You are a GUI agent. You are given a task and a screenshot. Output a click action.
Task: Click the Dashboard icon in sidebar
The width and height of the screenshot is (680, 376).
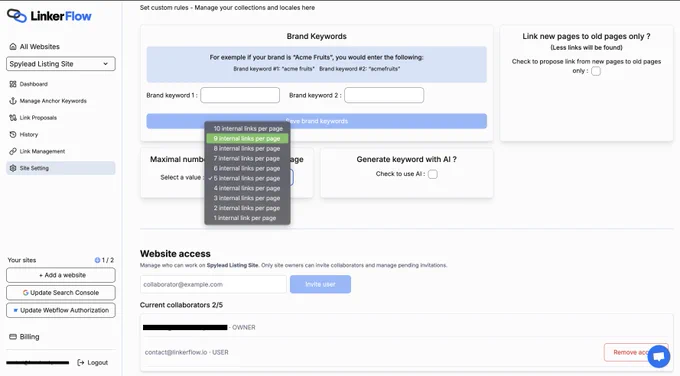click(x=13, y=84)
